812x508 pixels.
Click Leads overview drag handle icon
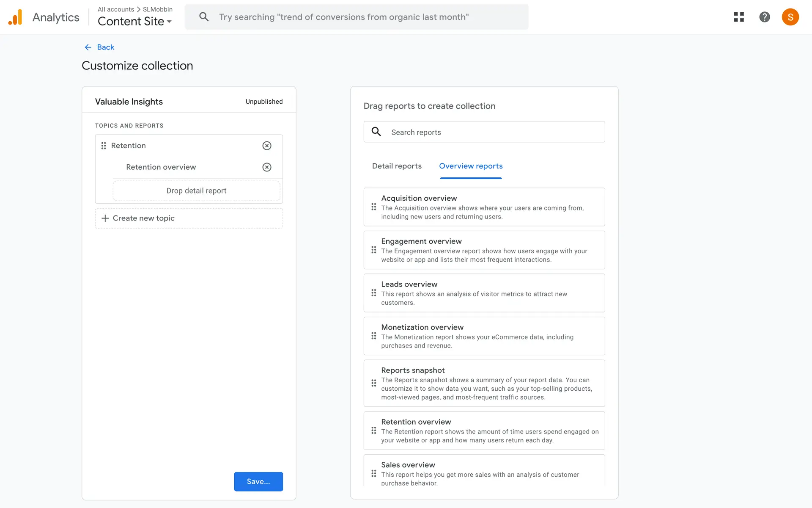(373, 293)
